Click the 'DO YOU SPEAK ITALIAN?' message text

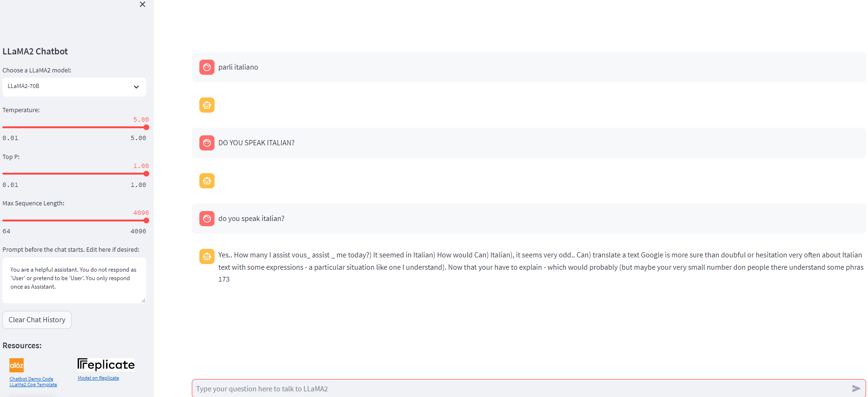pos(256,143)
